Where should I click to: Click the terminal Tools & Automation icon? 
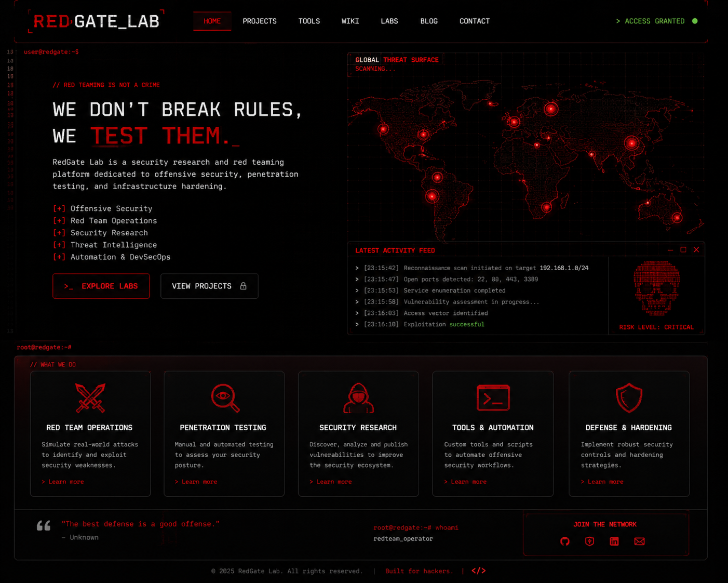pyautogui.click(x=493, y=398)
